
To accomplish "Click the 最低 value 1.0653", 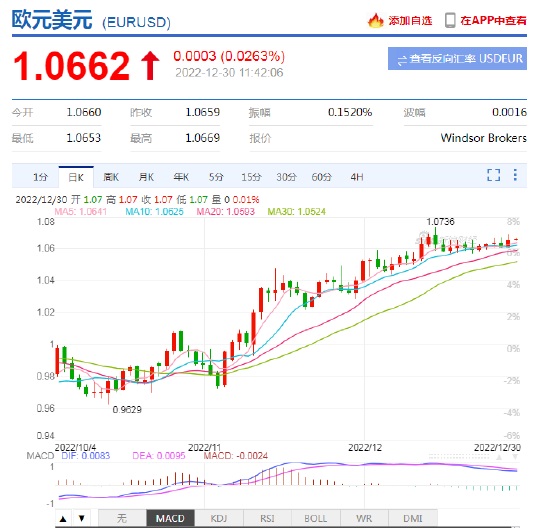I will [84, 138].
